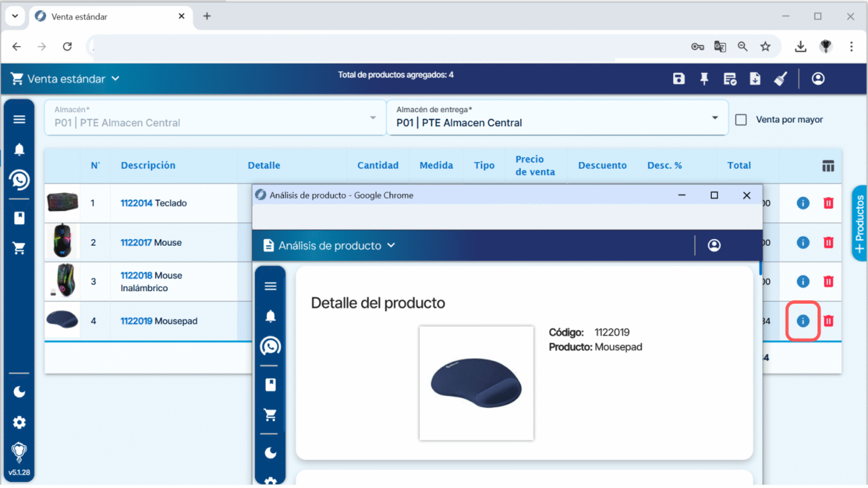Screen dimensions: 868x488
Task: Open WhatsApp icon in main left sidebar
Action: [19, 180]
